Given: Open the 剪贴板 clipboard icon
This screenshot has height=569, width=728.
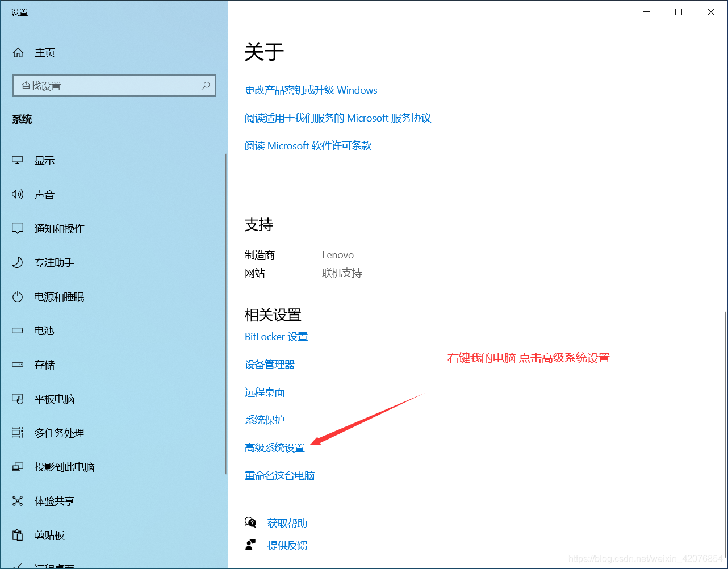Looking at the screenshot, I should click(x=18, y=535).
